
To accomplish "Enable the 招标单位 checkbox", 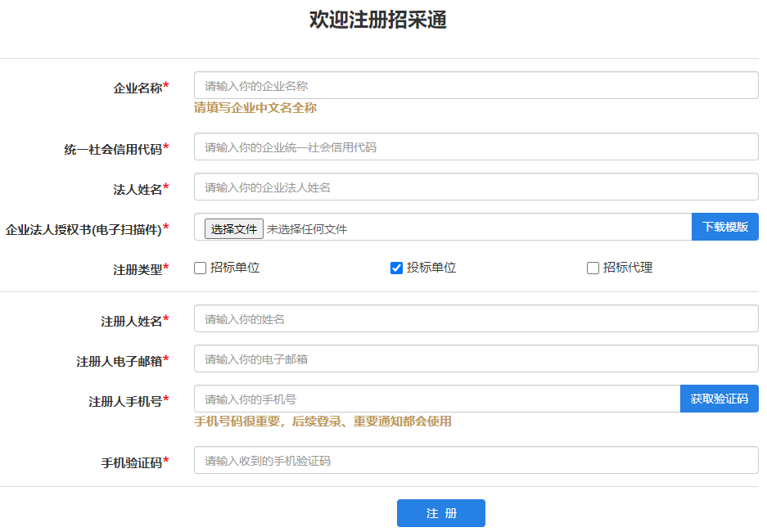I will (x=201, y=268).
